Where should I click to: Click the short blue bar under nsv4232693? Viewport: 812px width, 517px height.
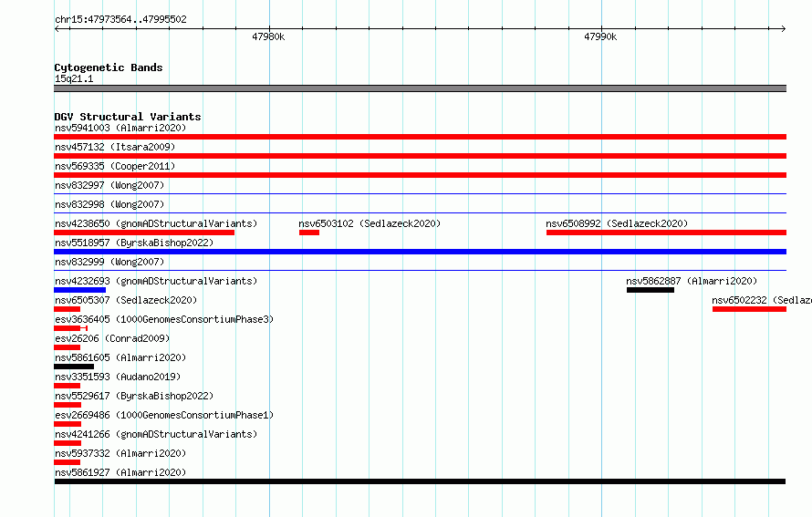(79, 290)
